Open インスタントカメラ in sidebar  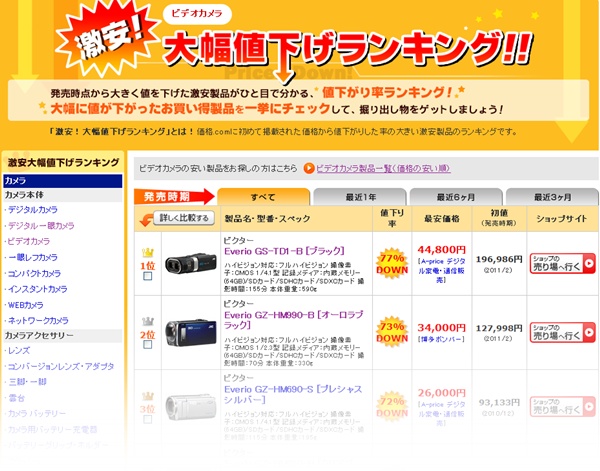point(38,289)
